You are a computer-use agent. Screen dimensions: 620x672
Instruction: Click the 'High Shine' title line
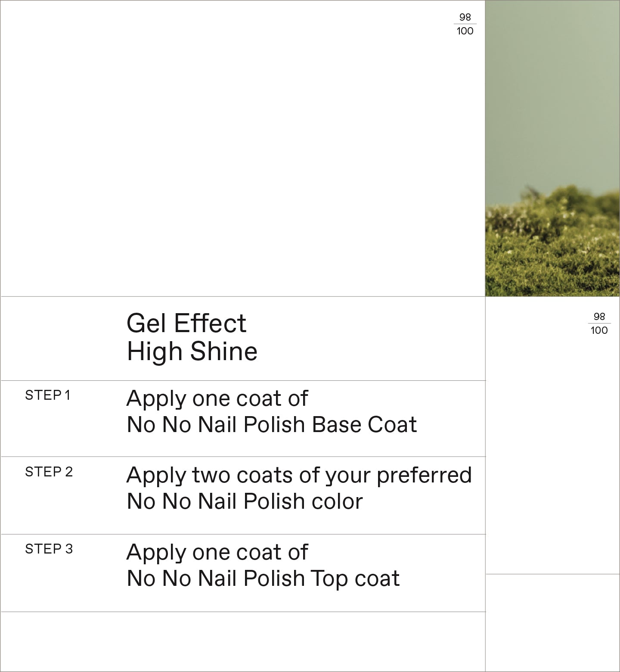coord(192,352)
